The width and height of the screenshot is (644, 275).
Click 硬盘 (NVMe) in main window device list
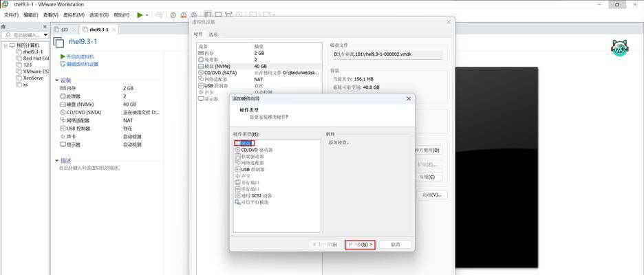pyautogui.click(x=80, y=104)
